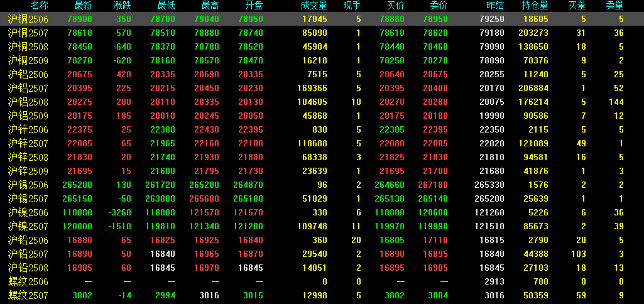This screenshot has width=644, height=304.
Task: Click the 买量 column header
Action: (x=577, y=6)
